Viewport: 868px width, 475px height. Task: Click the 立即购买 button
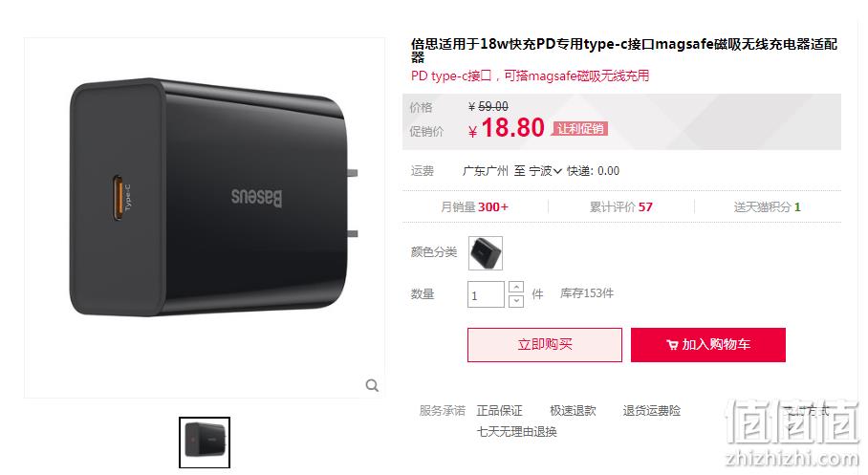tap(545, 345)
